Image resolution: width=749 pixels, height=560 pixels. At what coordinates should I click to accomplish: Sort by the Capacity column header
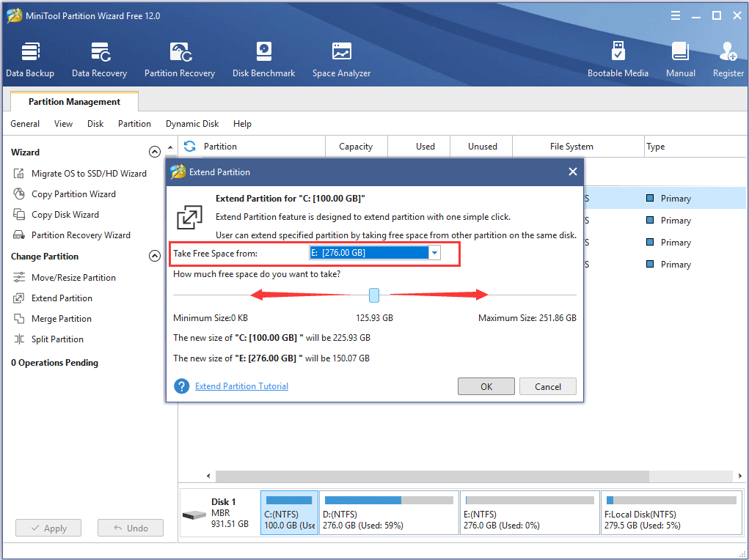(x=356, y=146)
